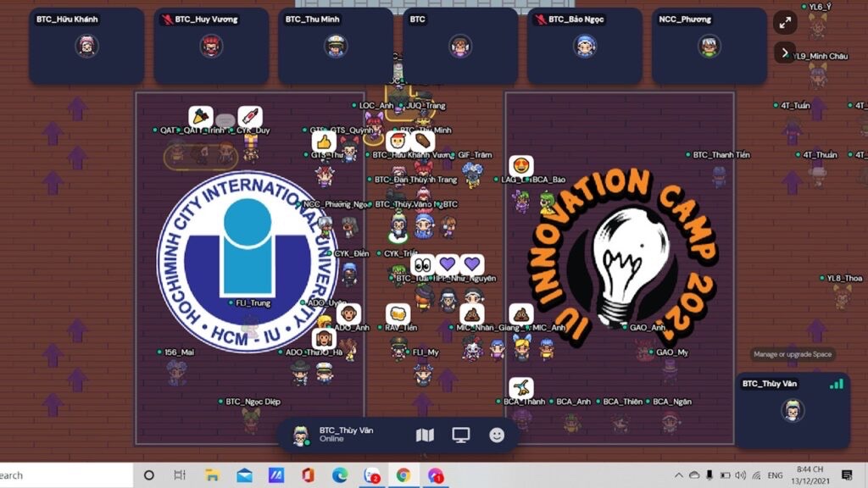Open Windows Task View button
This screenshot has height=488, width=868.
coord(180,475)
